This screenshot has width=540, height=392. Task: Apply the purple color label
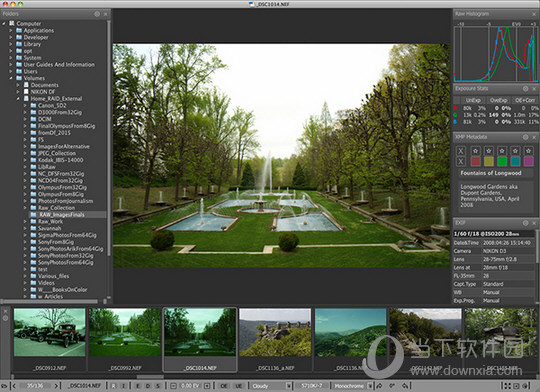click(528, 161)
